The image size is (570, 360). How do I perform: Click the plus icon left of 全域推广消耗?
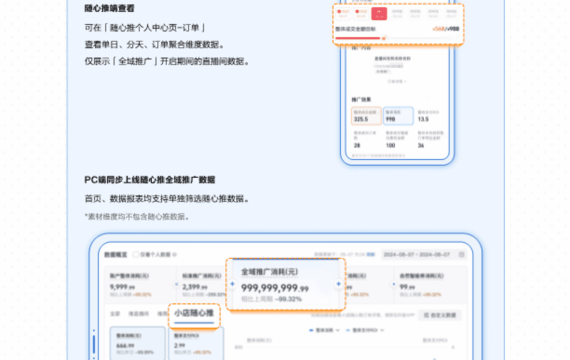point(232,284)
